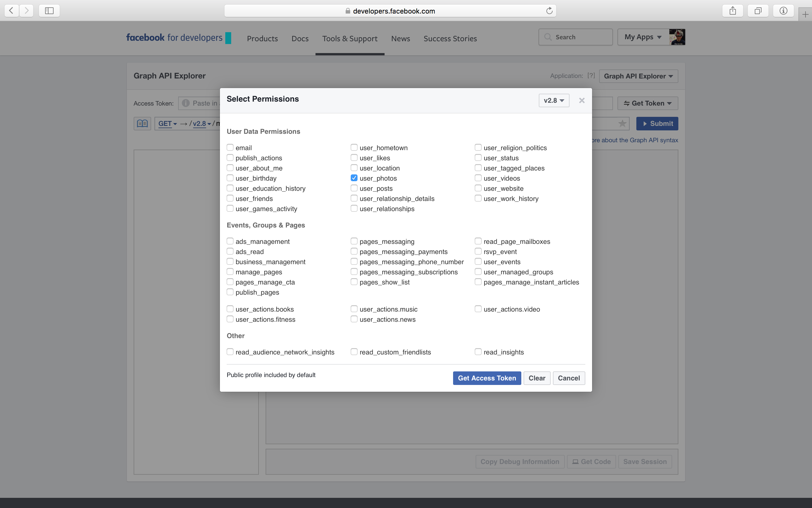Open the v2.8 version dropdown in dialog
812x508 pixels.
pos(554,100)
